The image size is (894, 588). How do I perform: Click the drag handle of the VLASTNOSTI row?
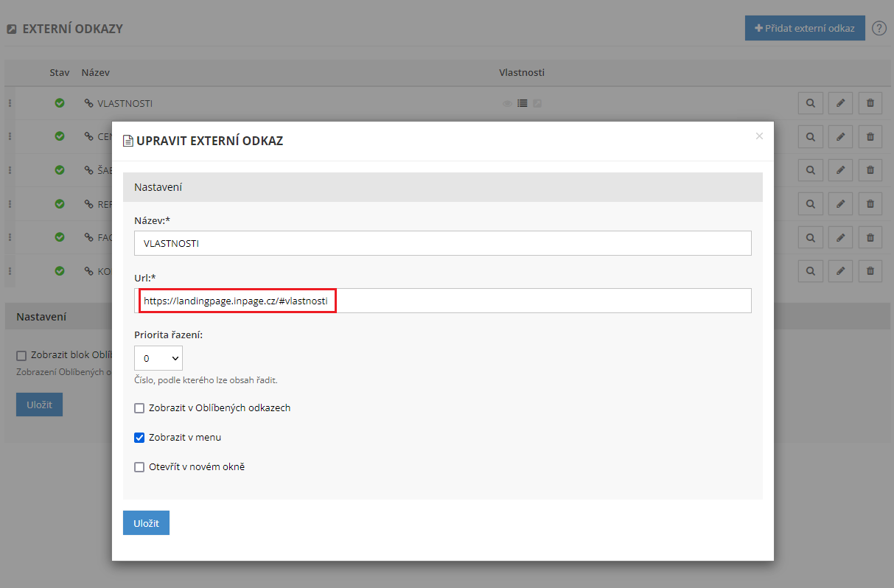(x=10, y=103)
